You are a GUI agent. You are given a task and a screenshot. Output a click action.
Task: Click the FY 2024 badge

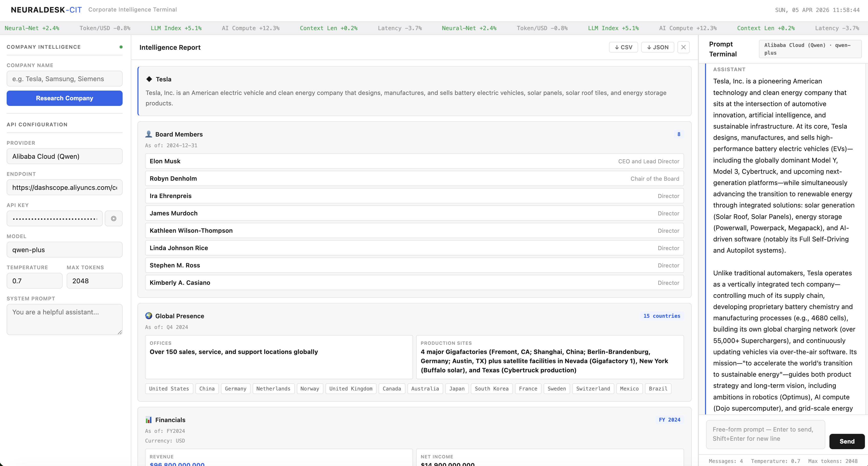coord(669,420)
